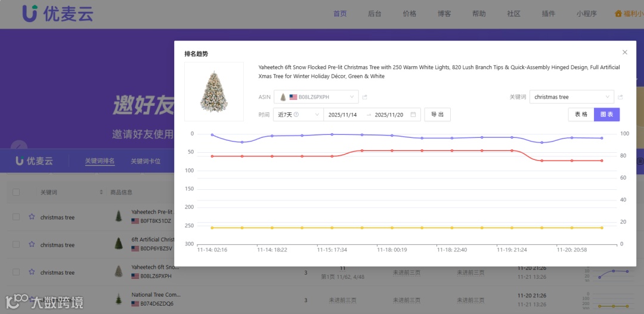Click the 6ft Artificial Christ product title
644x314 pixels.
point(153,239)
